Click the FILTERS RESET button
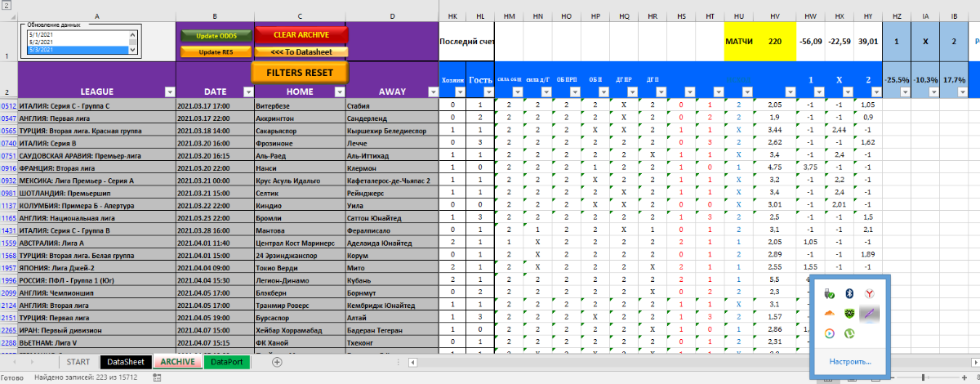Viewport: 980px width, 384px height. coord(300,72)
